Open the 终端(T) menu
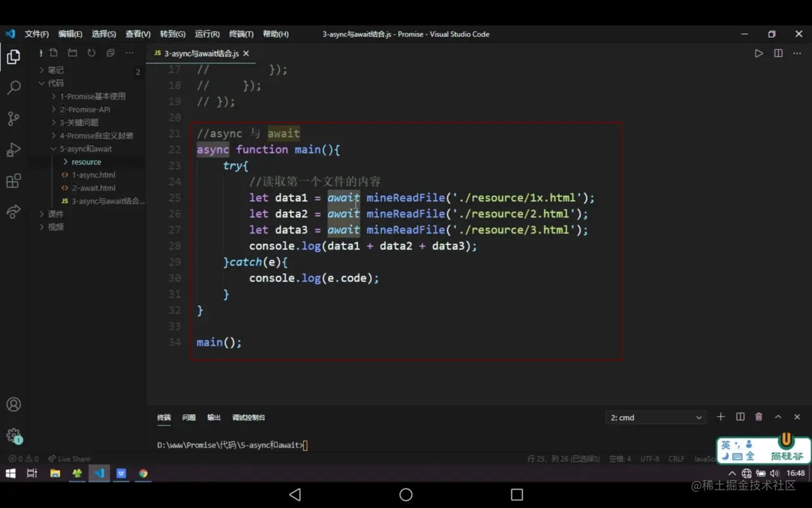Image resolution: width=812 pixels, height=508 pixels. (241, 34)
